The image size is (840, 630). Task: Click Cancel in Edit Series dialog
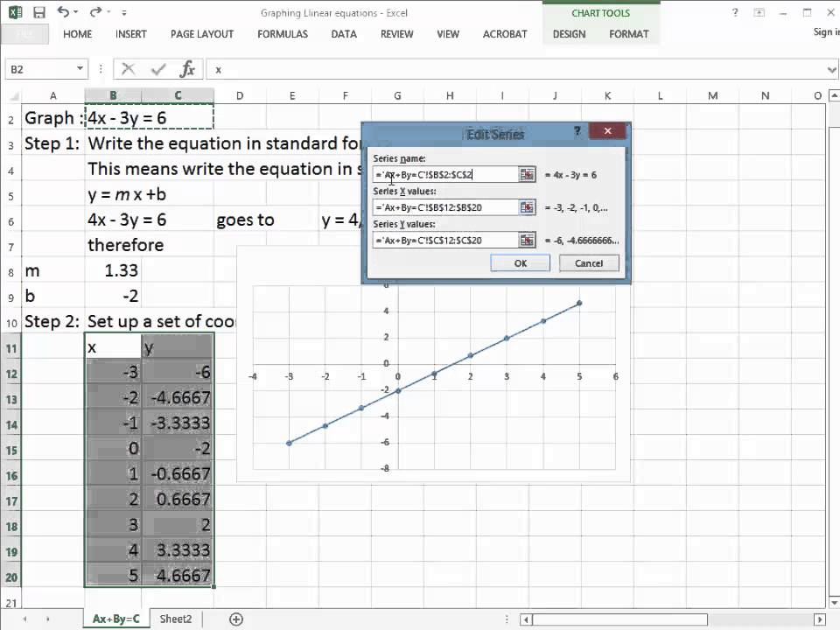589,263
